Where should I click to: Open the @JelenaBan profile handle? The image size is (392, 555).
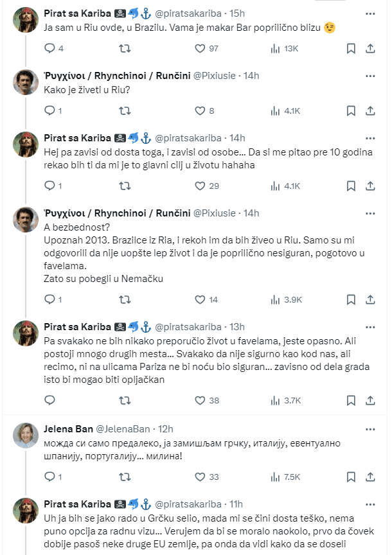123,429
